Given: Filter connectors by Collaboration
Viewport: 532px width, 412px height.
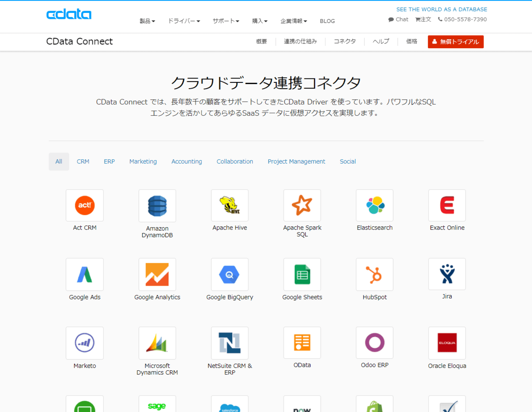Looking at the screenshot, I should 235,162.
